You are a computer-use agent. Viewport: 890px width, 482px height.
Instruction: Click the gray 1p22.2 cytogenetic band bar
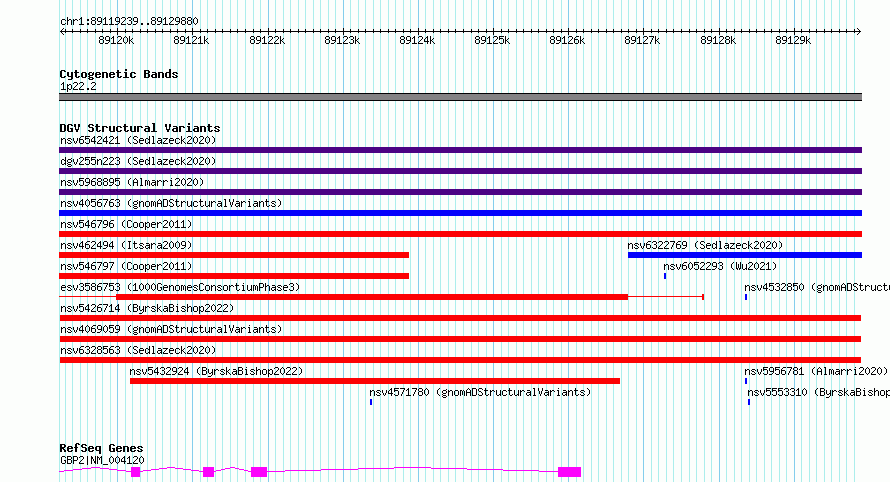tap(460, 97)
